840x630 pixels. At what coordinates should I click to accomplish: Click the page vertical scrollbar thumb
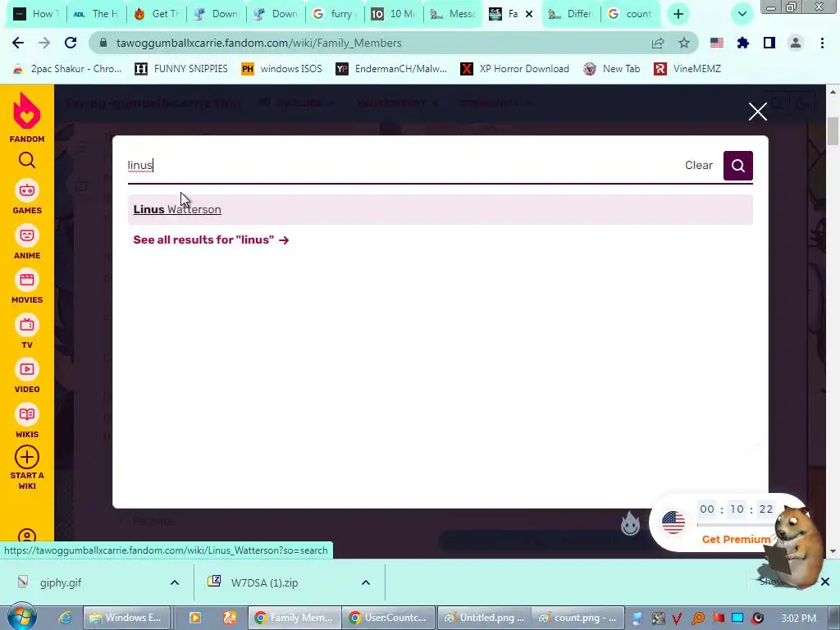(x=833, y=131)
